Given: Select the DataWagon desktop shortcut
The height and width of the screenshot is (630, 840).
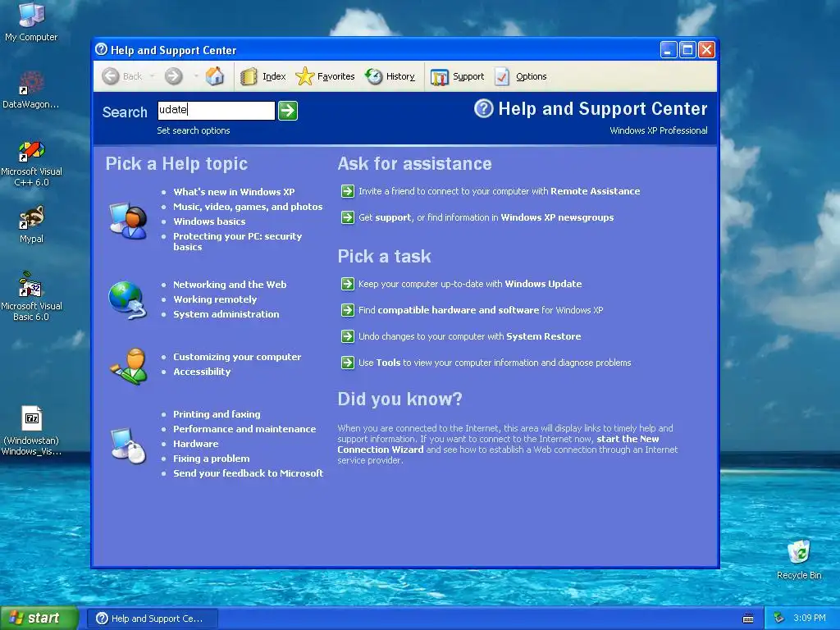Looking at the screenshot, I should click(30, 90).
